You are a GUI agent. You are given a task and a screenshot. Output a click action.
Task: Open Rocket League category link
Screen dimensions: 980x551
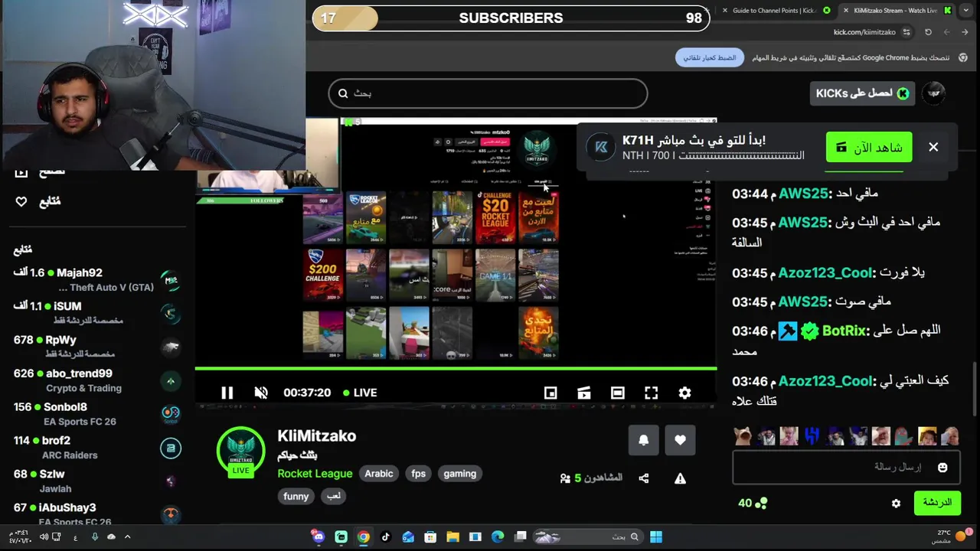click(x=315, y=474)
